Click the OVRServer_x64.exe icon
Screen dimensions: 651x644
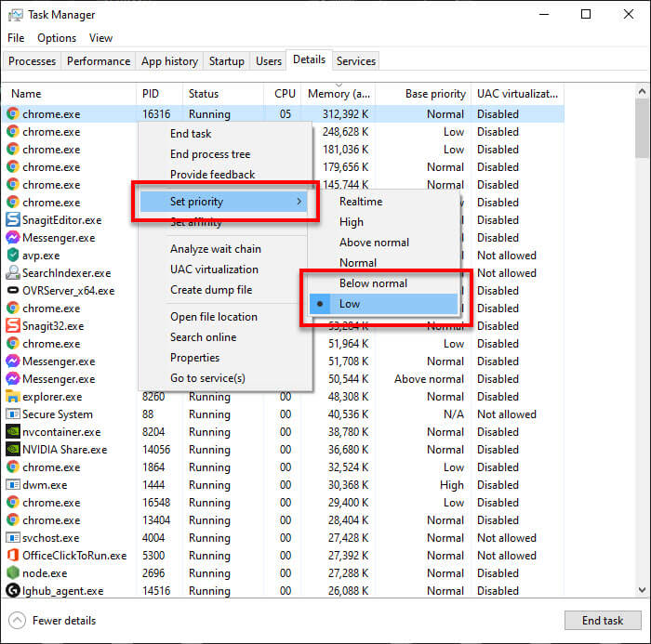pyautogui.click(x=13, y=290)
